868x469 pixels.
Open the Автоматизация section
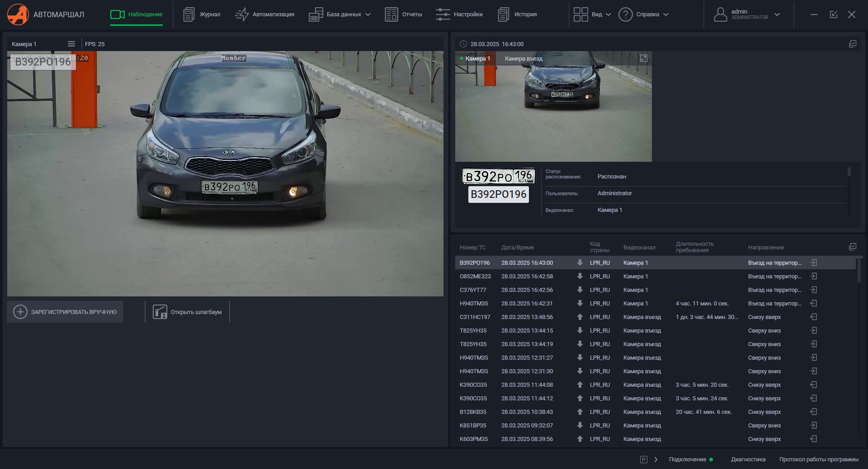pos(264,14)
